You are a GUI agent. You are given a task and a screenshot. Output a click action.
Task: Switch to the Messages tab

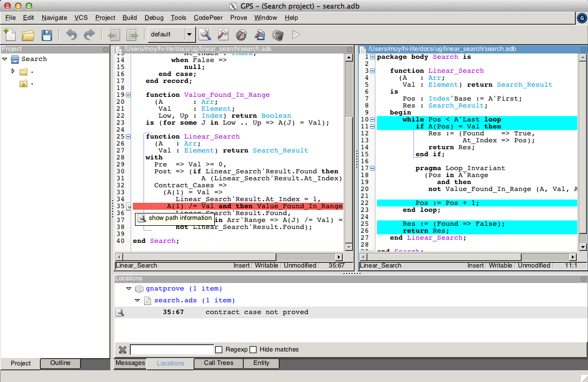(x=130, y=363)
